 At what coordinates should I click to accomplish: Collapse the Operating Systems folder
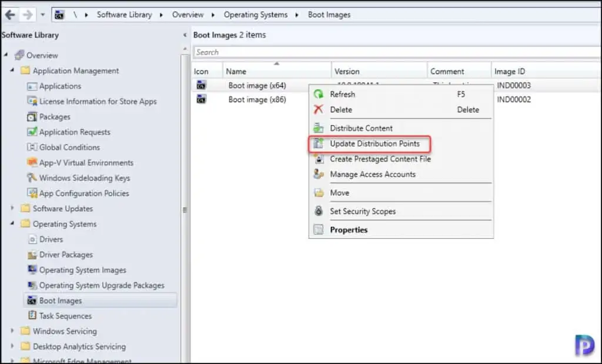[12, 223]
